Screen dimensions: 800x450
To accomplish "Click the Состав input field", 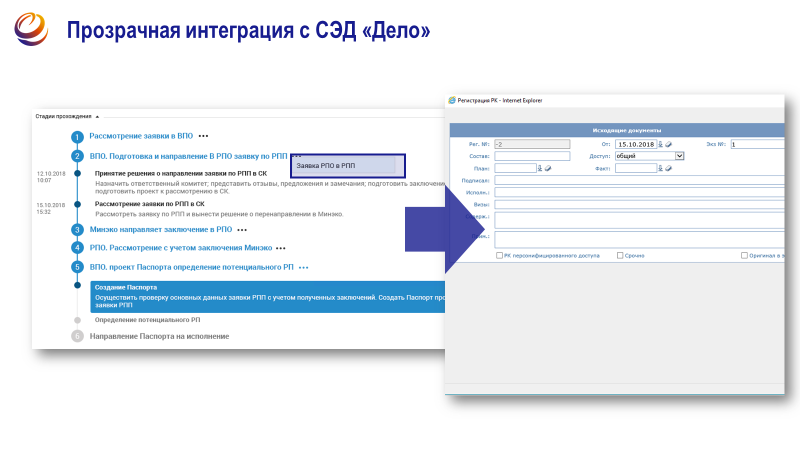I will pyautogui.click(x=532, y=156).
